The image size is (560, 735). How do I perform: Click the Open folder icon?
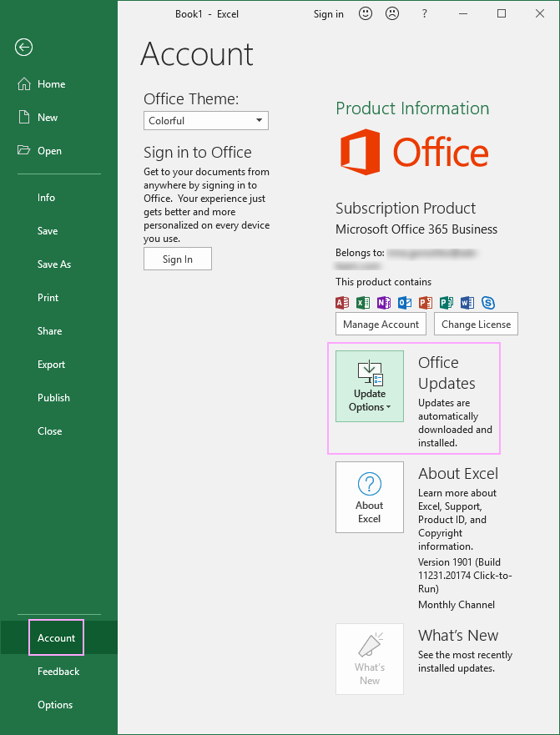point(23,150)
